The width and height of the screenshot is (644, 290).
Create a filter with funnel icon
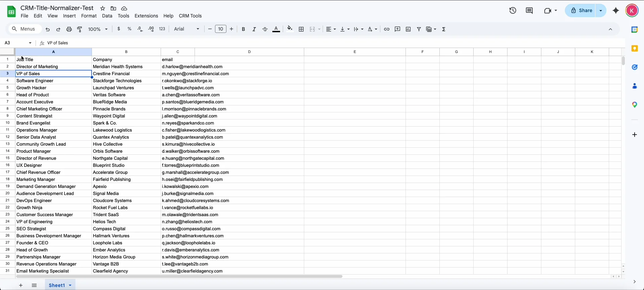[x=419, y=29]
